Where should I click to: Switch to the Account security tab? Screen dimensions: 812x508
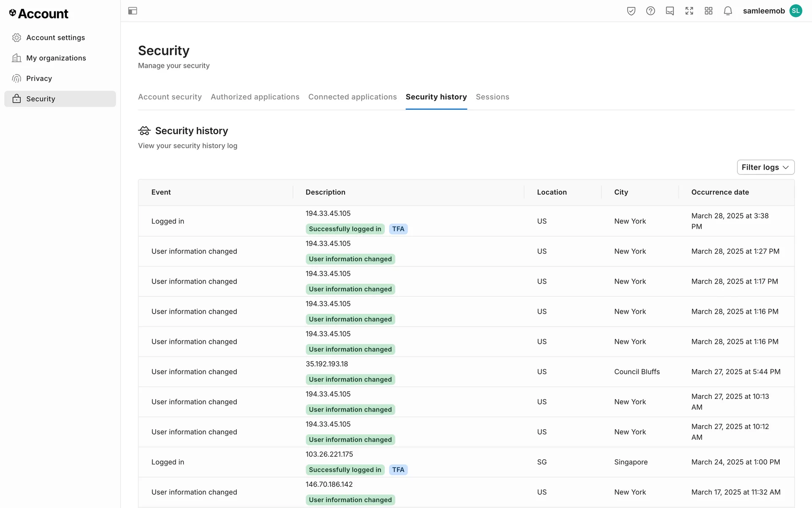(x=170, y=97)
